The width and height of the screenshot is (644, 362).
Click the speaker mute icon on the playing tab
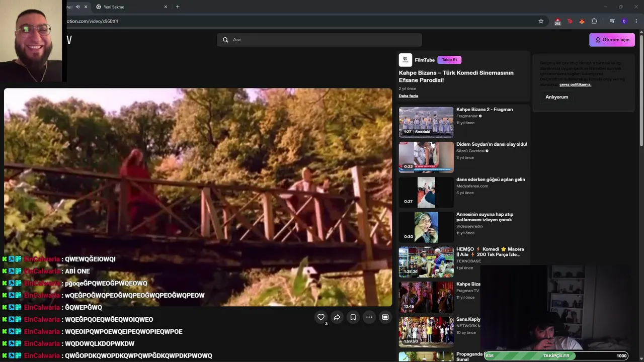tap(77, 7)
